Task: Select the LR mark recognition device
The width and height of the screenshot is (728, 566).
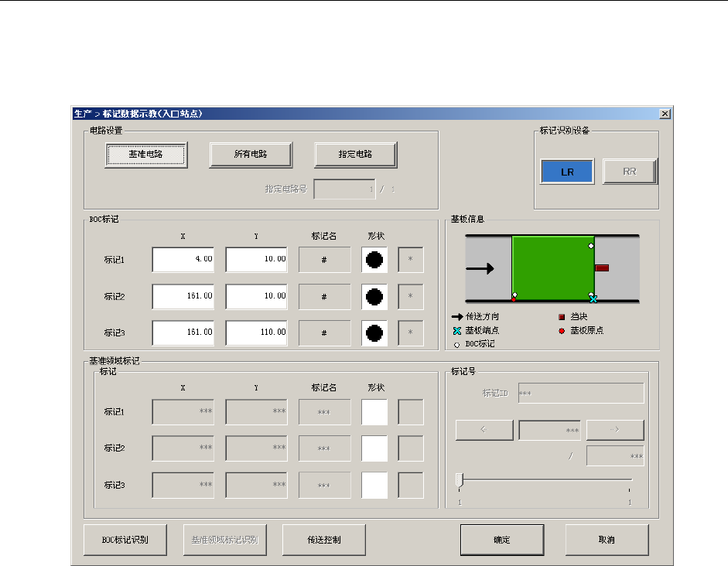Action: (x=567, y=172)
